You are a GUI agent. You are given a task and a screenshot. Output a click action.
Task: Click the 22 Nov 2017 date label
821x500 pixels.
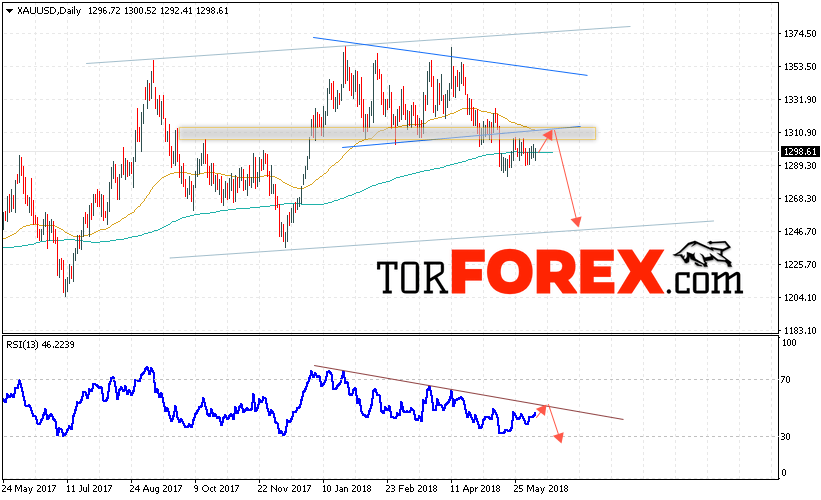pos(284,488)
